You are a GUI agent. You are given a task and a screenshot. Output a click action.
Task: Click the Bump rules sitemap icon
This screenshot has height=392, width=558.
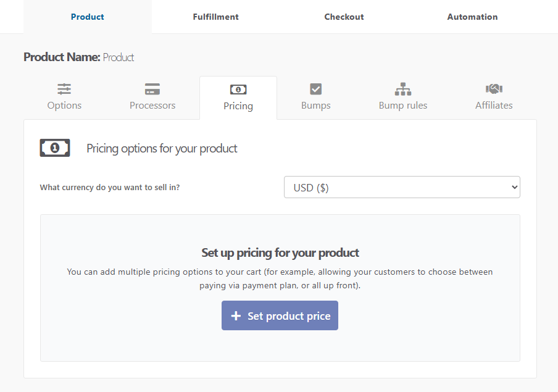click(x=403, y=89)
